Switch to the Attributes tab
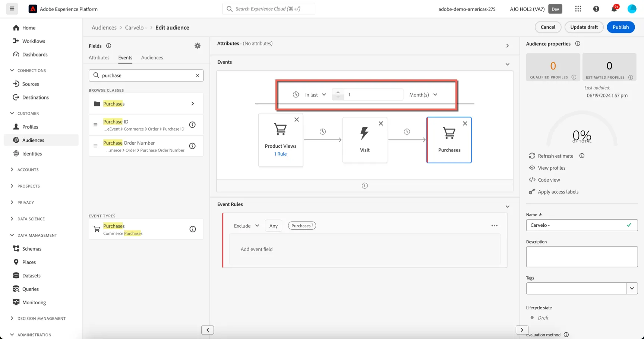The image size is (644, 339). [99, 58]
